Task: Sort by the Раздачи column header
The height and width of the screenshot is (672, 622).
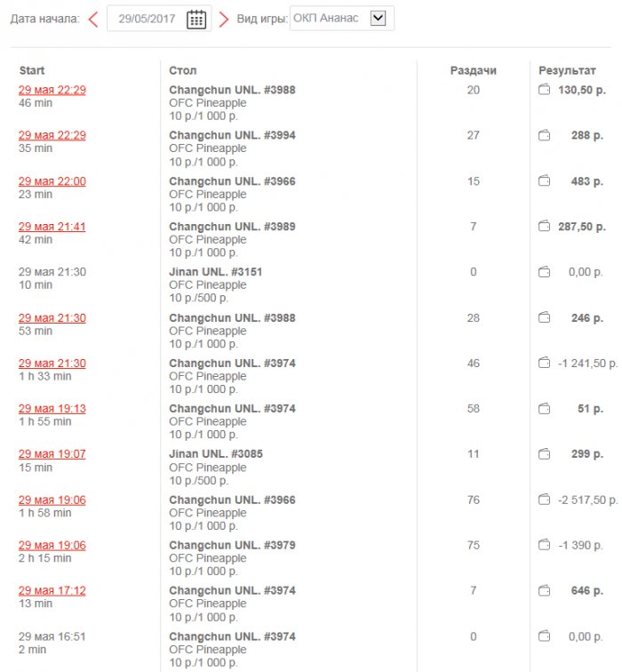Action: coord(473,70)
